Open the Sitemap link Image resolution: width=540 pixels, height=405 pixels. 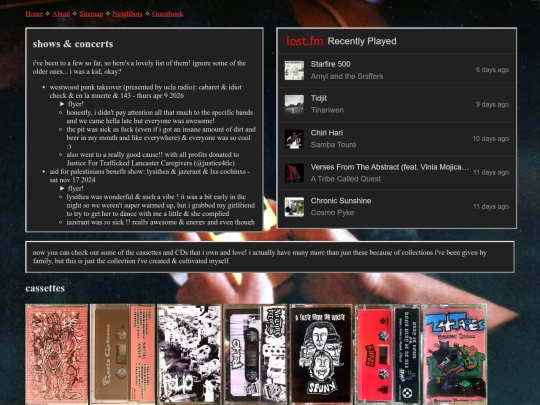click(x=91, y=14)
